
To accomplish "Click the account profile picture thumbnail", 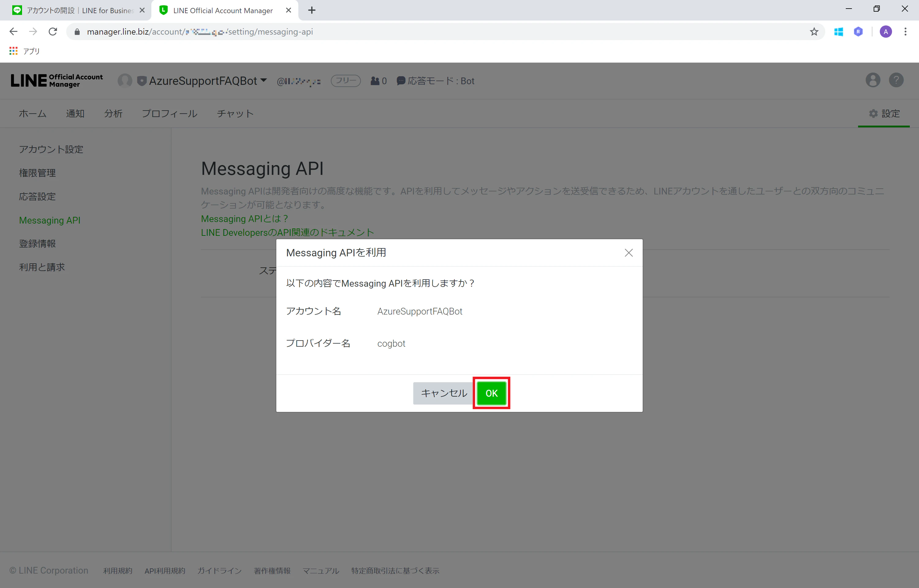I will (124, 81).
